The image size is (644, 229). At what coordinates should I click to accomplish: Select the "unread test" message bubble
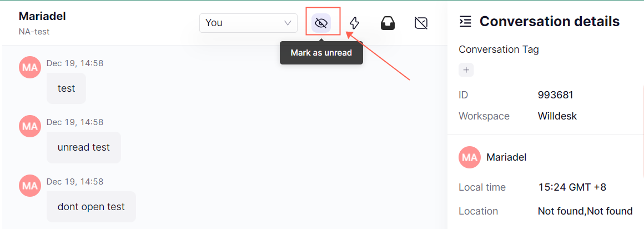(84, 147)
